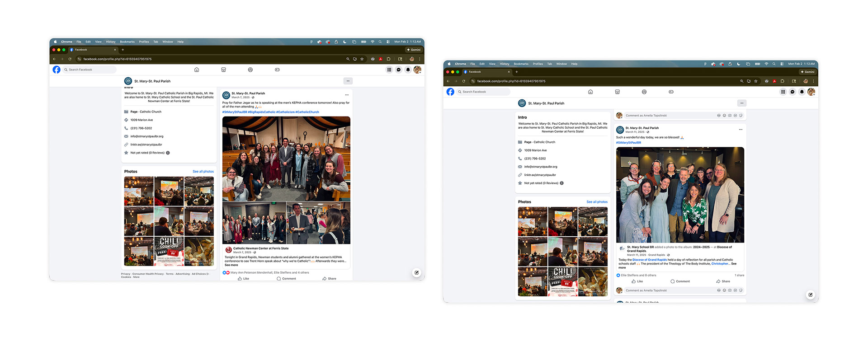Click Wi-Fi icon in left window menu bar
The height and width of the screenshot is (341, 868).
coord(373,42)
